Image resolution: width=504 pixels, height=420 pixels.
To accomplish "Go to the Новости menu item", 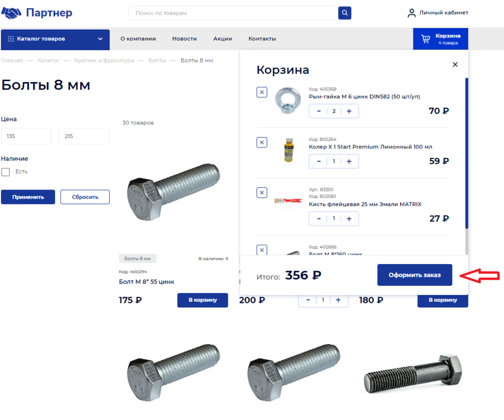I will [x=185, y=39].
